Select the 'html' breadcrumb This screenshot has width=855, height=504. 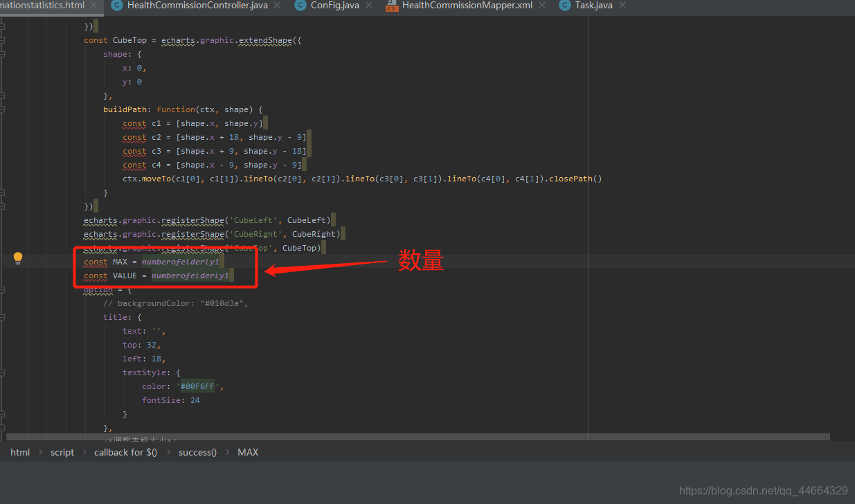20,452
